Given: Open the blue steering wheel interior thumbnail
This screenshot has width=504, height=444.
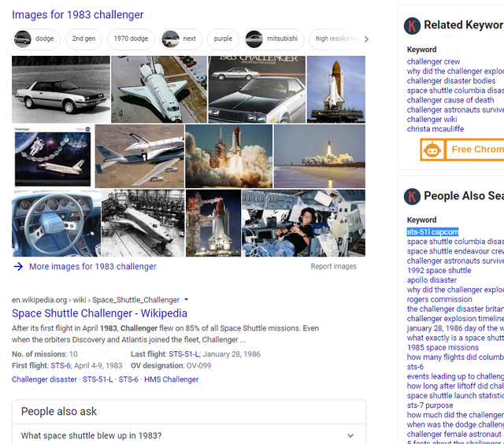Looking at the screenshot, I should point(56,223).
